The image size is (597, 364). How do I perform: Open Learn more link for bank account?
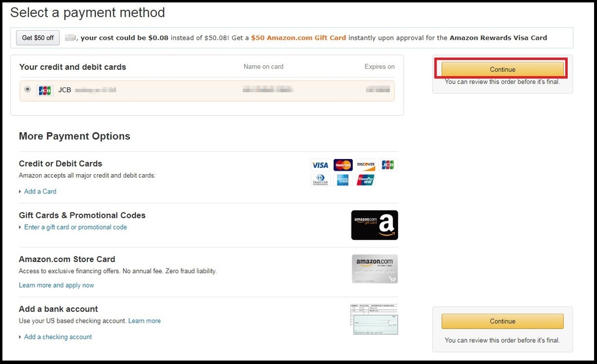click(144, 321)
